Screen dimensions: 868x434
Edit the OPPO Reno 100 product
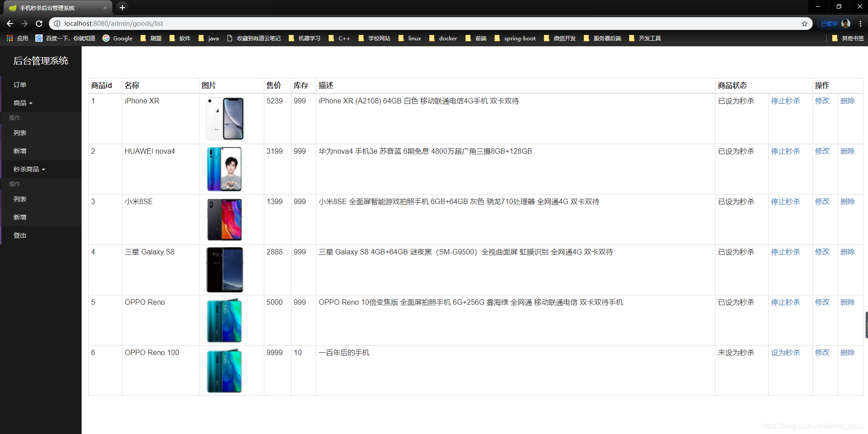[x=822, y=352]
